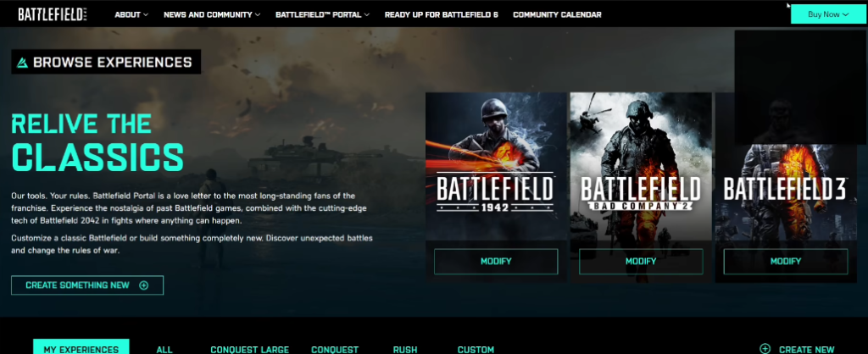Click Modify under Bad Company 2
The height and width of the screenshot is (354, 868).
[641, 262]
